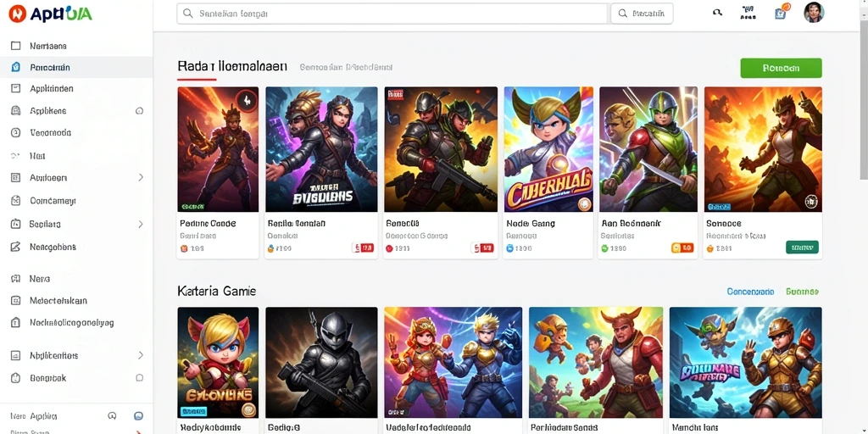This screenshot has height=434, width=868.
Task: Click the key-like icon in the header
Action: pyautogui.click(x=717, y=12)
